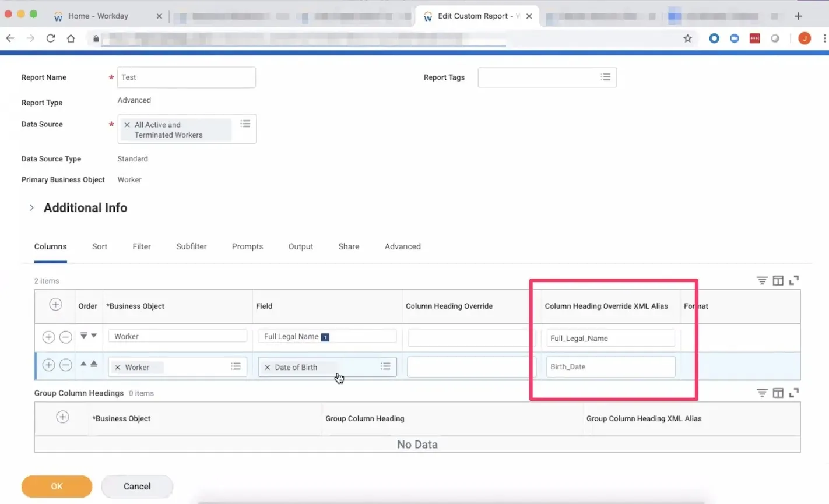Add a row to Group Column Headings
The image size is (829, 504).
pyautogui.click(x=62, y=417)
